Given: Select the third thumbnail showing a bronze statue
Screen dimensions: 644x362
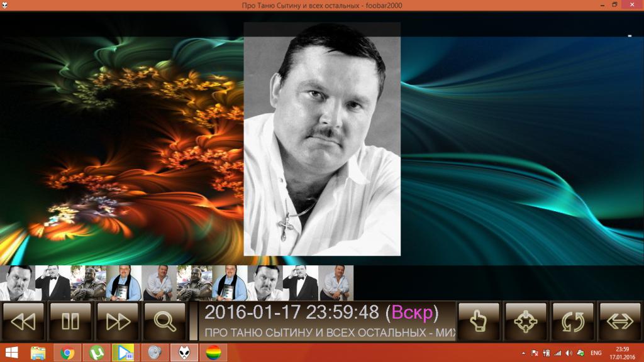Looking at the screenshot, I should pyautogui.click(x=88, y=283).
